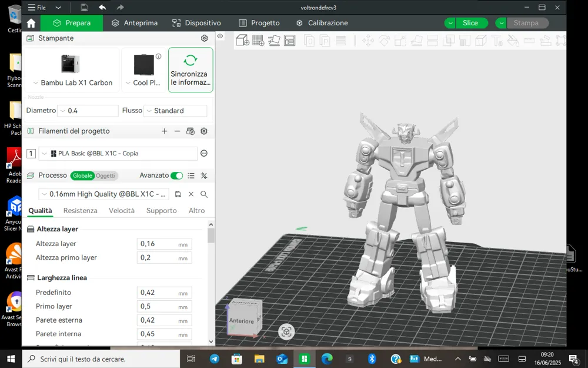Open the dropdown arrow beside Stampa
588x368 pixels.
(501, 24)
